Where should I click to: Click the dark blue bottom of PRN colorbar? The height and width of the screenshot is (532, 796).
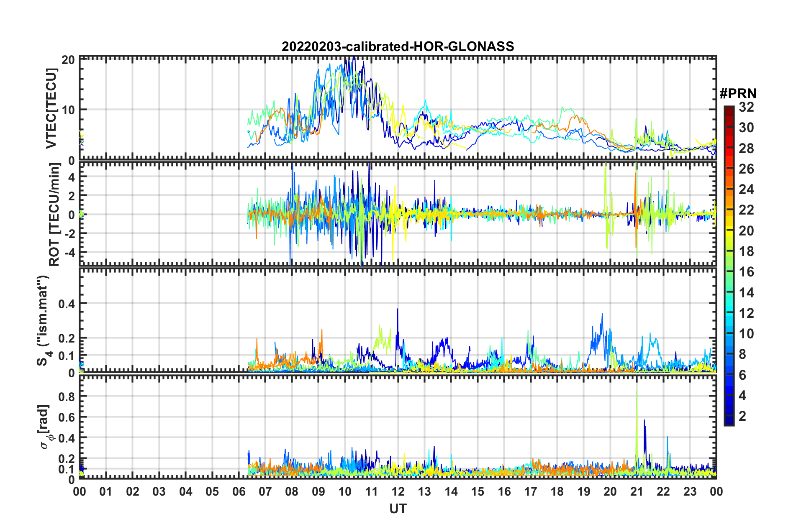coord(729,420)
